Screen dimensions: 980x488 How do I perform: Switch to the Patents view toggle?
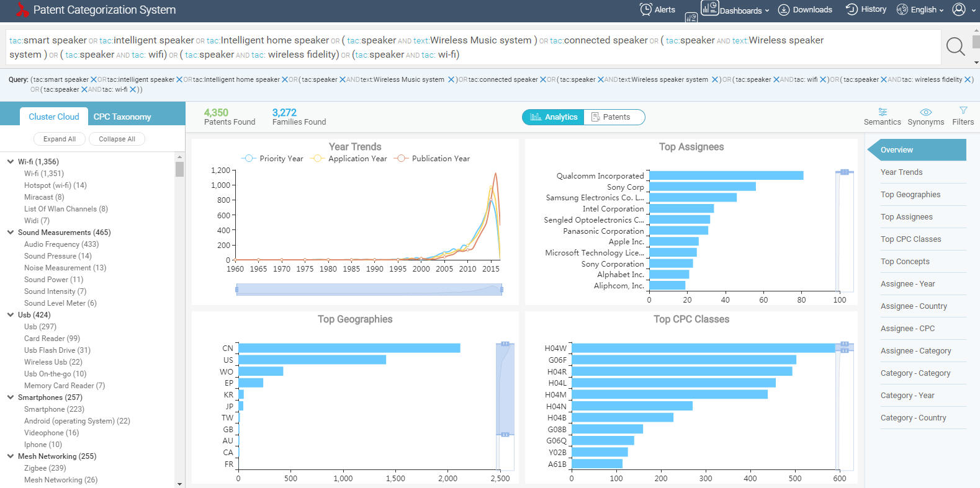611,117
